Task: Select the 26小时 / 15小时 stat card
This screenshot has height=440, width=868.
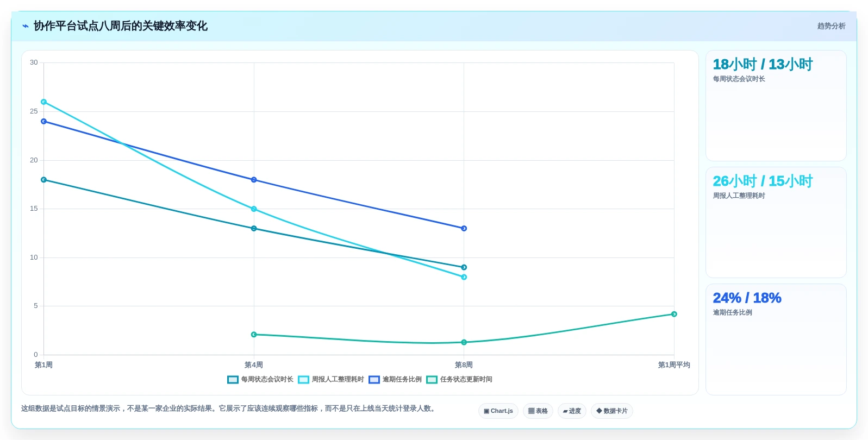Action: [776, 222]
